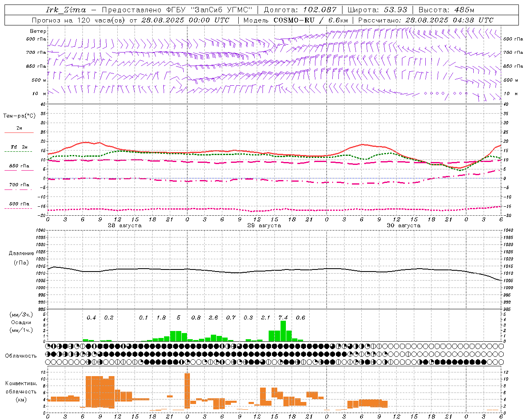Select the provider text ФГБУ "ЗапСиб УГМС"
525x420 pixels.
(x=209, y=10)
